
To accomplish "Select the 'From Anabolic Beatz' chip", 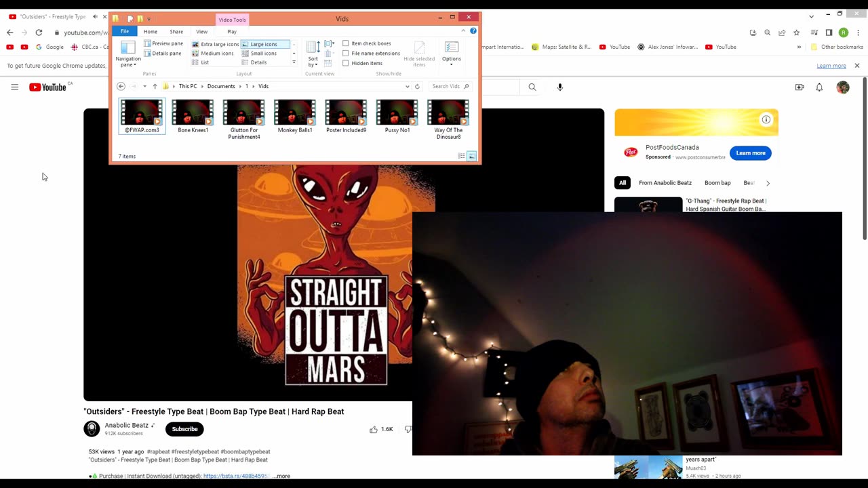I will [x=665, y=183].
